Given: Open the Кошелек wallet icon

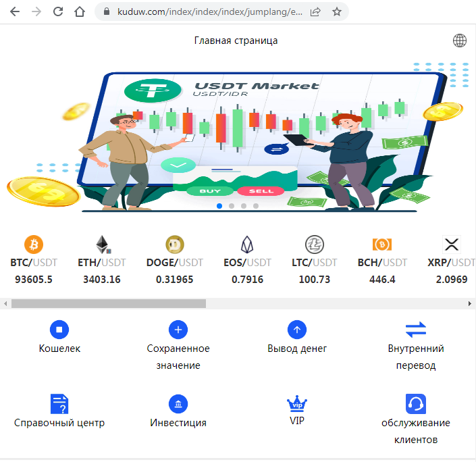Looking at the screenshot, I should tap(59, 330).
